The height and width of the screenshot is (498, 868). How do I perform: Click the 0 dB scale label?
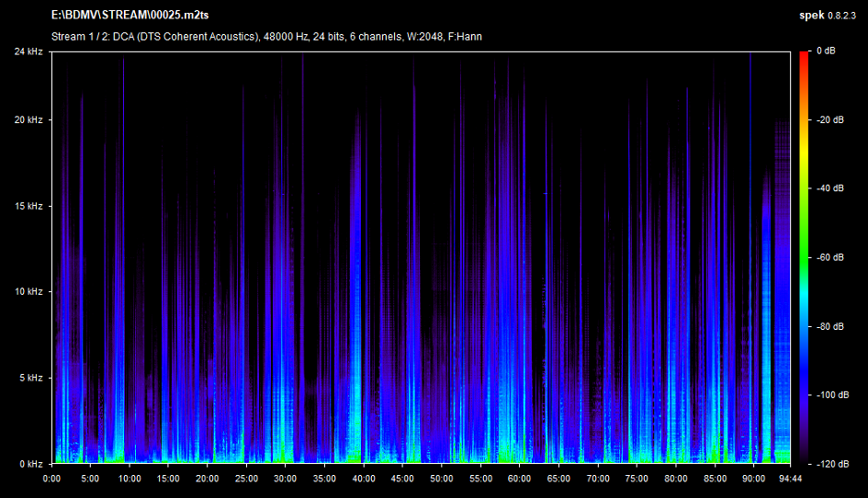827,51
